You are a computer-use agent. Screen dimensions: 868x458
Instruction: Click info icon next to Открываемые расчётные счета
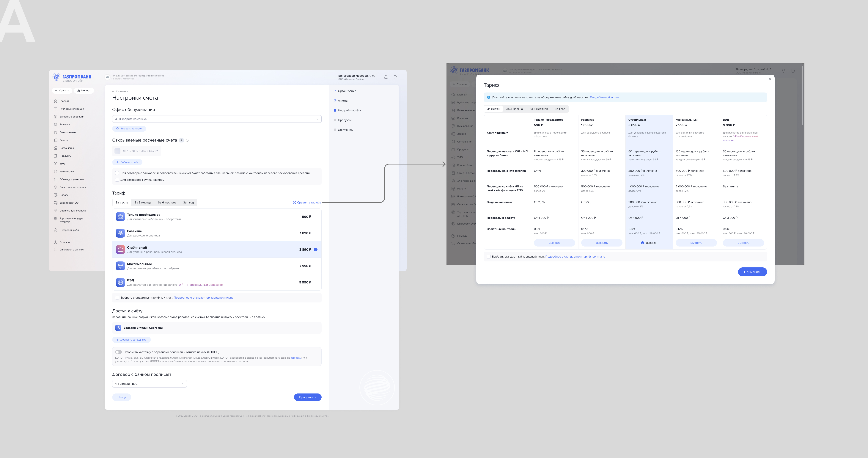coord(187,140)
